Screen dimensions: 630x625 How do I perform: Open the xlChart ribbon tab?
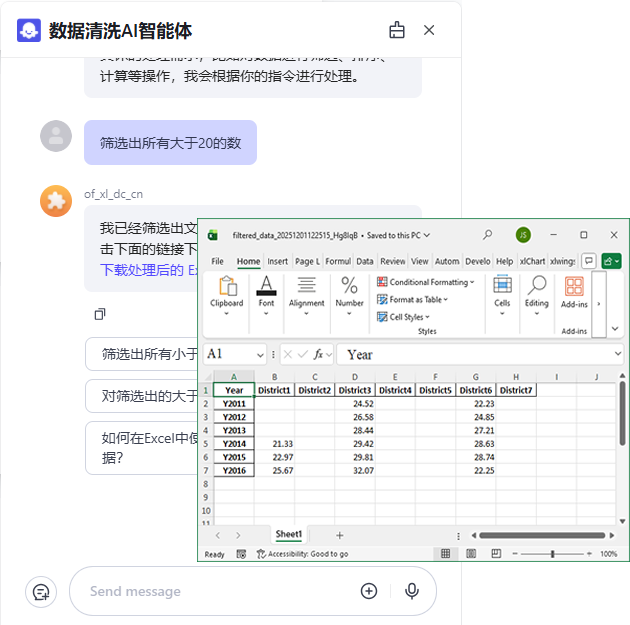[532, 261]
